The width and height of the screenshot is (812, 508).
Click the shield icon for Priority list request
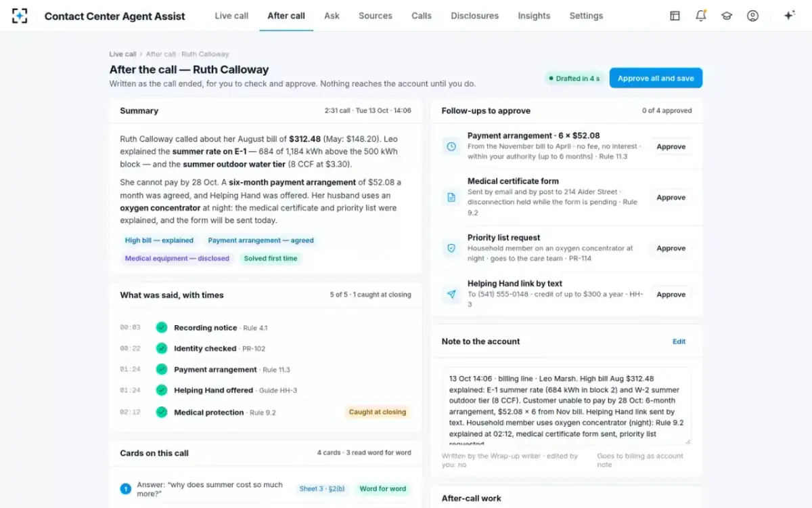click(x=451, y=249)
